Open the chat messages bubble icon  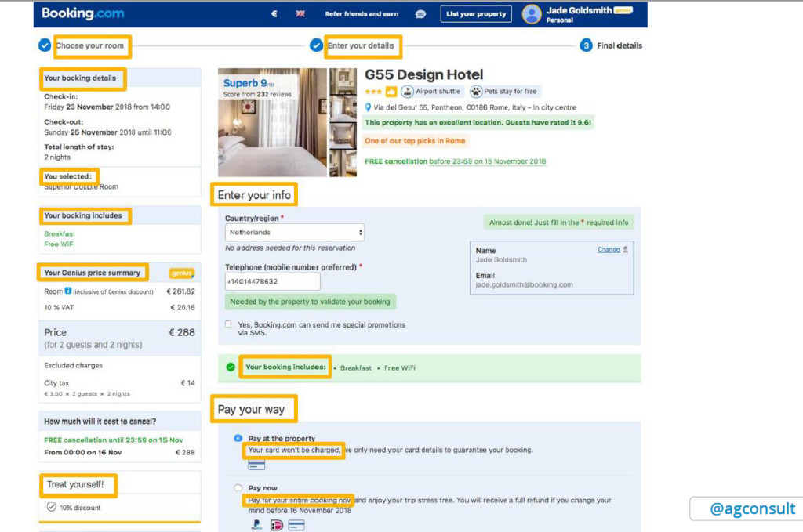(x=420, y=14)
